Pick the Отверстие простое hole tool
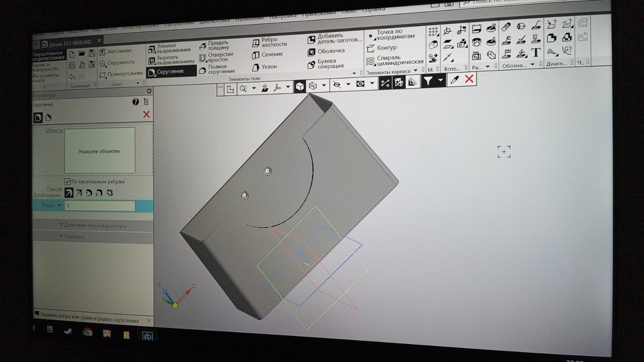This screenshot has height=362, width=644. pyautogui.click(x=216, y=56)
